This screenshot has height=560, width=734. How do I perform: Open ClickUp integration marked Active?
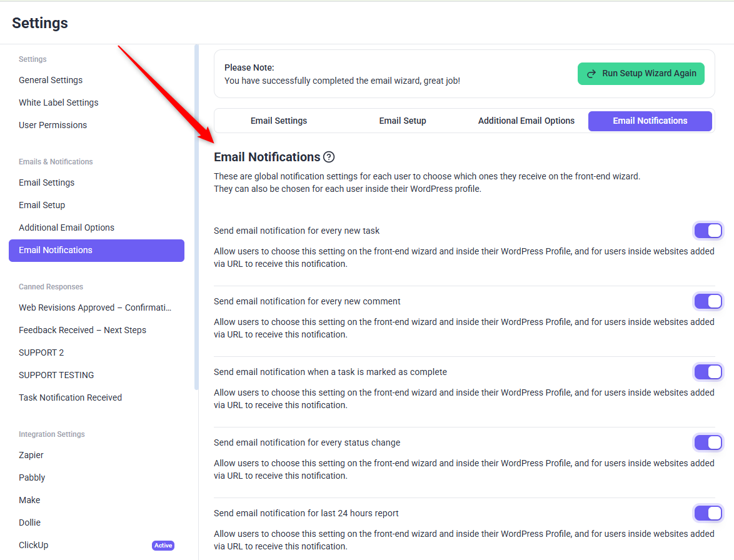pyautogui.click(x=34, y=545)
